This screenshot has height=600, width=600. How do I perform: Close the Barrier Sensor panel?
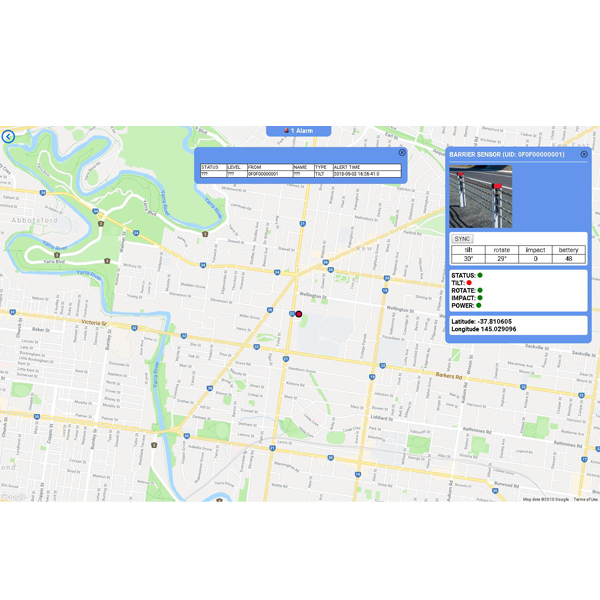(584, 154)
